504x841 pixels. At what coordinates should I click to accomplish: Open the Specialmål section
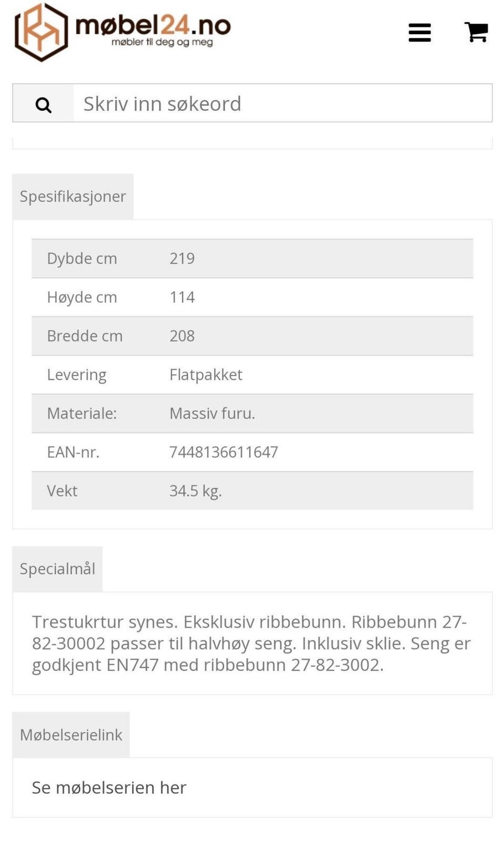tap(58, 568)
